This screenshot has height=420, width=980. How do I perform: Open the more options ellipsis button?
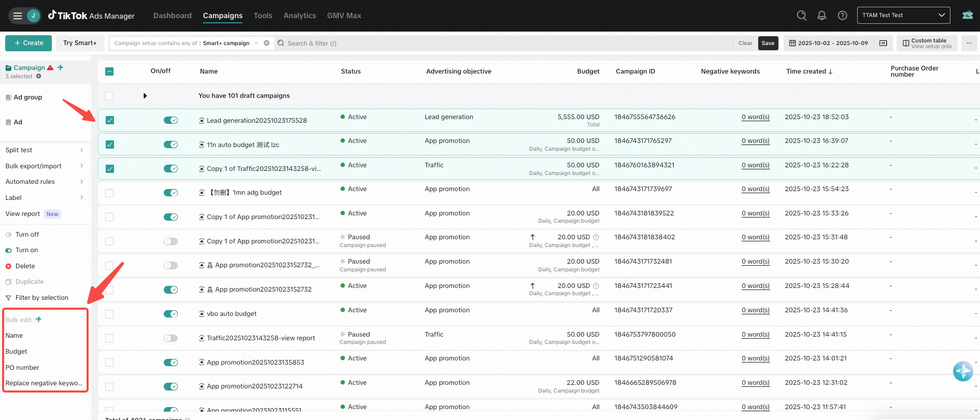[x=969, y=43]
